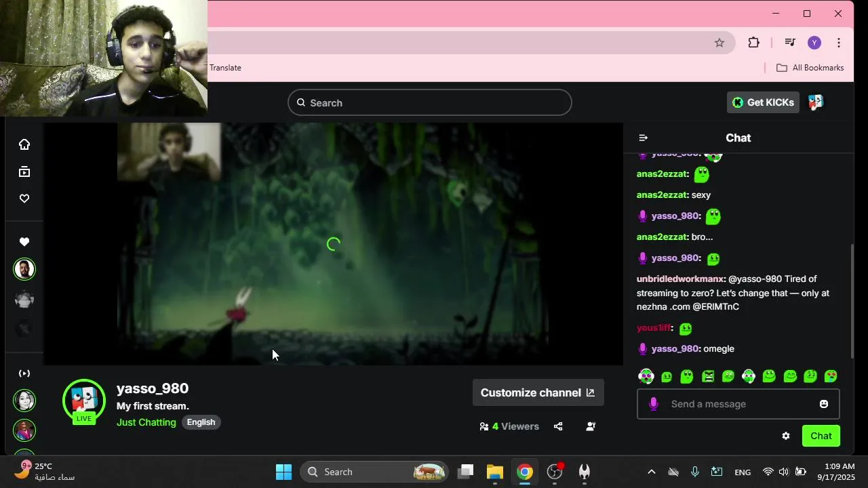The width and height of the screenshot is (868, 488).
Task: Click the microphone icon in the system tray
Action: (x=695, y=472)
